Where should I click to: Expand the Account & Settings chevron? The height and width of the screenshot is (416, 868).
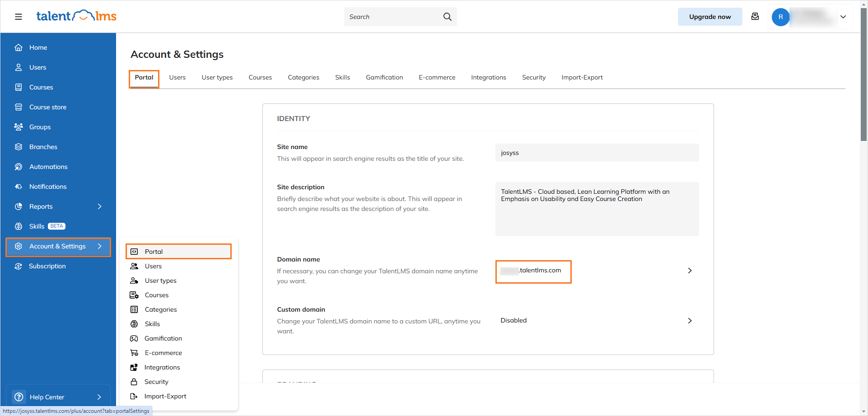[x=100, y=246]
